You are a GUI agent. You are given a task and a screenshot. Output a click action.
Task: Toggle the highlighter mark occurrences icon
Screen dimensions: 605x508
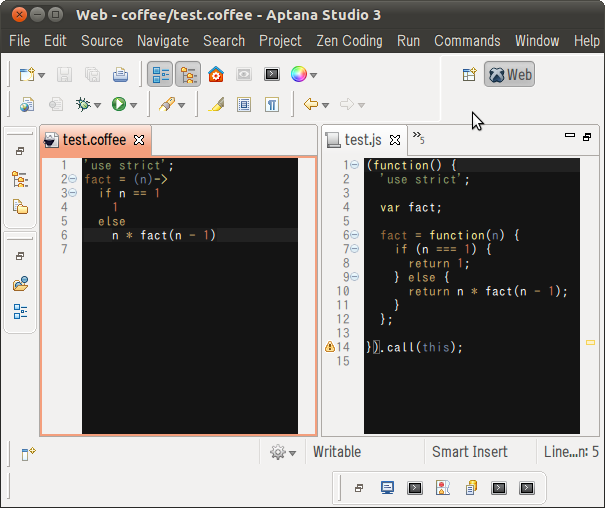coord(216,105)
